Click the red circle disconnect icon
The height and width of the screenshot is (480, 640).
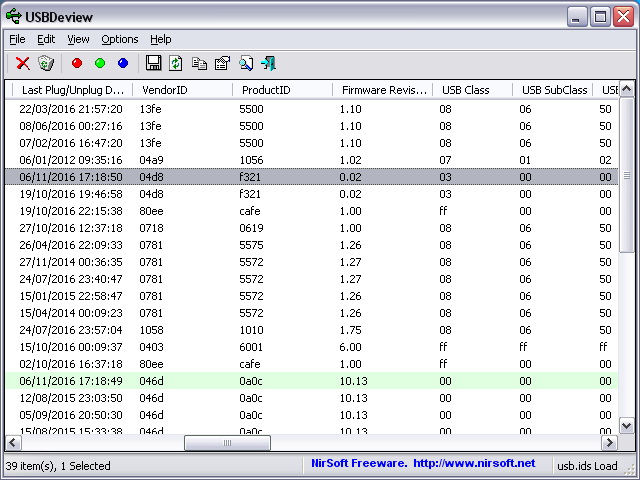77,63
